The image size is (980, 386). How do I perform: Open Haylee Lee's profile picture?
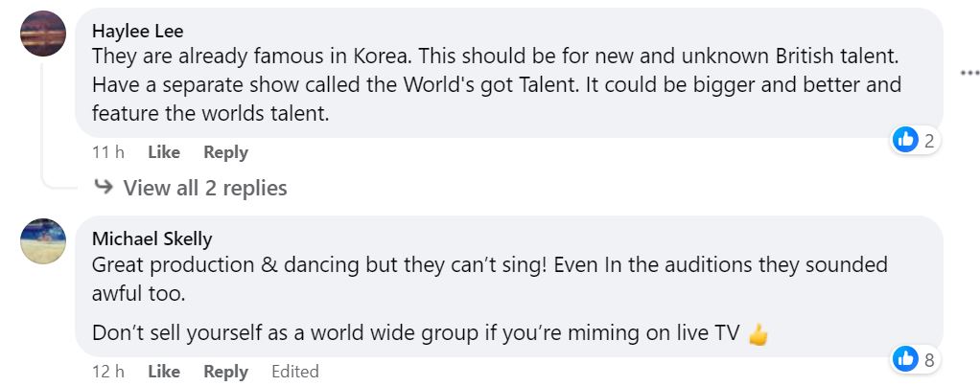coord(43,33)
